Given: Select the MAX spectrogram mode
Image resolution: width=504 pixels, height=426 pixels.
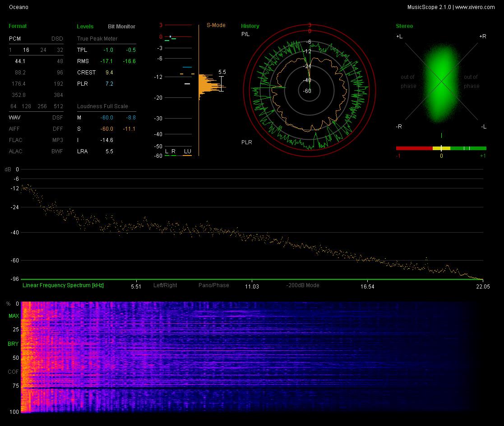Looking at the screenshot, I should click(x=14, y=316).
